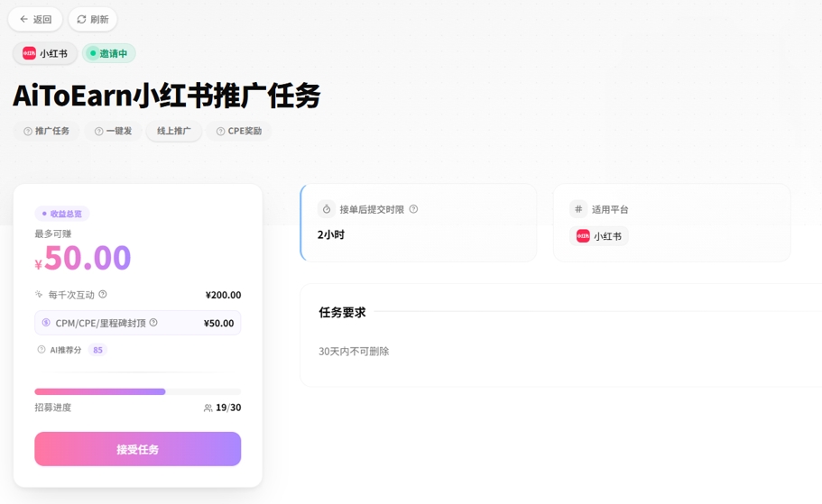Click the 2小时 deadline value
This screenshot has height=504, width=822.
click(x=331, y=234)
